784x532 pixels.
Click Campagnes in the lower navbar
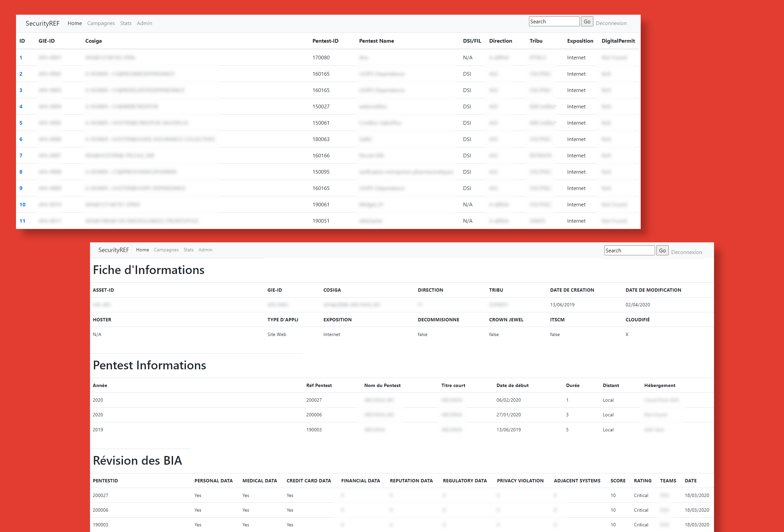pos(166,250)
